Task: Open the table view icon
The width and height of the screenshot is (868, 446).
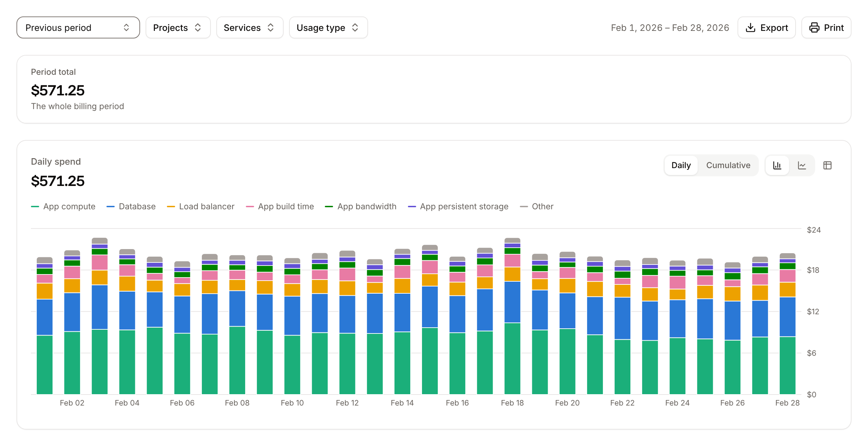Action: [x=827, y=165]
